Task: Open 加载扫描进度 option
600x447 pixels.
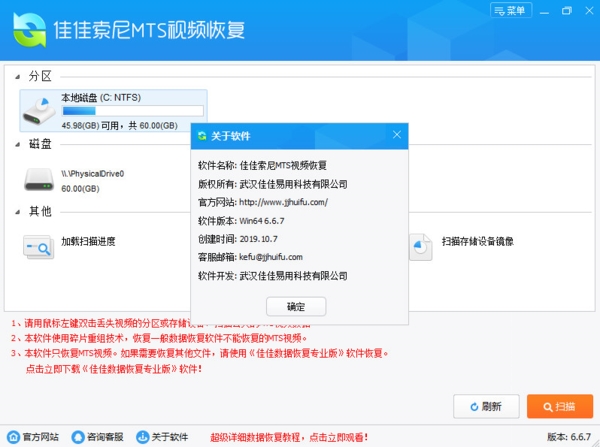Action: pos(88,241)
